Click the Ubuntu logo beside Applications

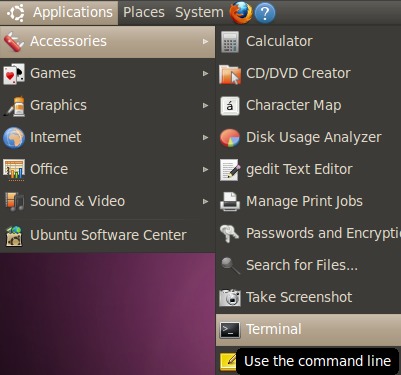coord(16,13)
